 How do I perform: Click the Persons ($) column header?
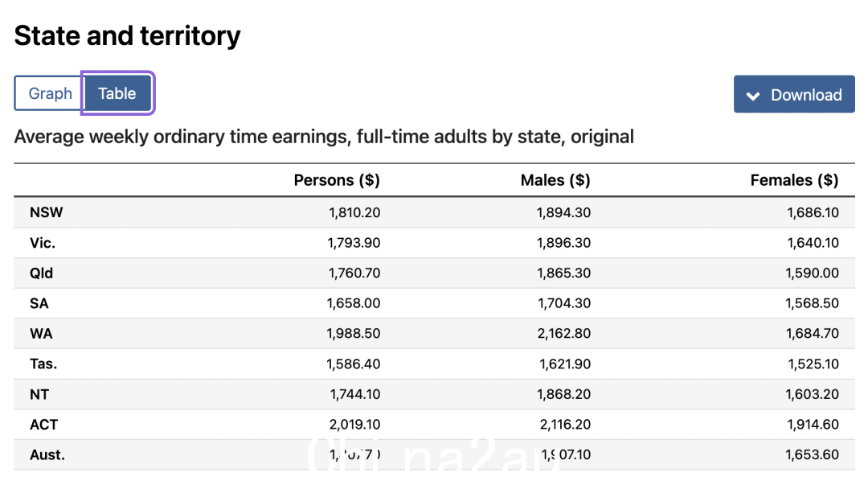click(337, 180)
